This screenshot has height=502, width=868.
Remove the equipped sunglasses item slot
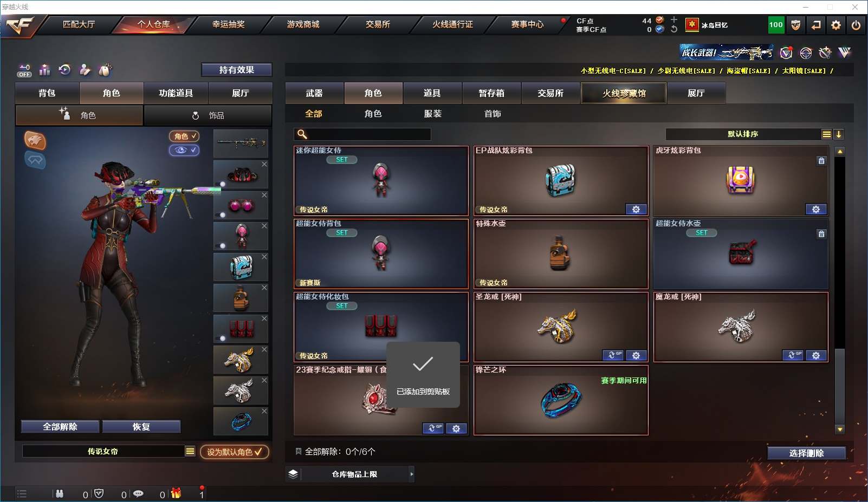(x=264, y=195)
